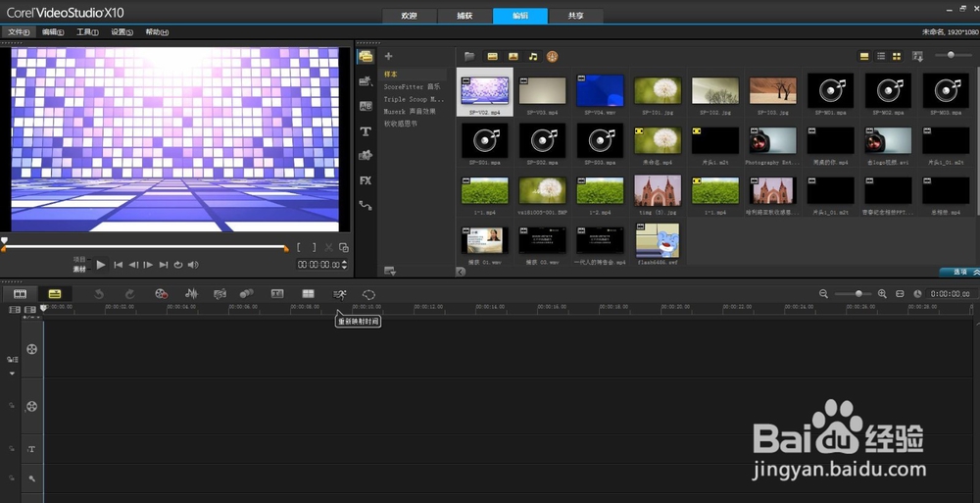980x503 pixels.
Task: Open the Media library panel
Action: [x=366, y=56]
